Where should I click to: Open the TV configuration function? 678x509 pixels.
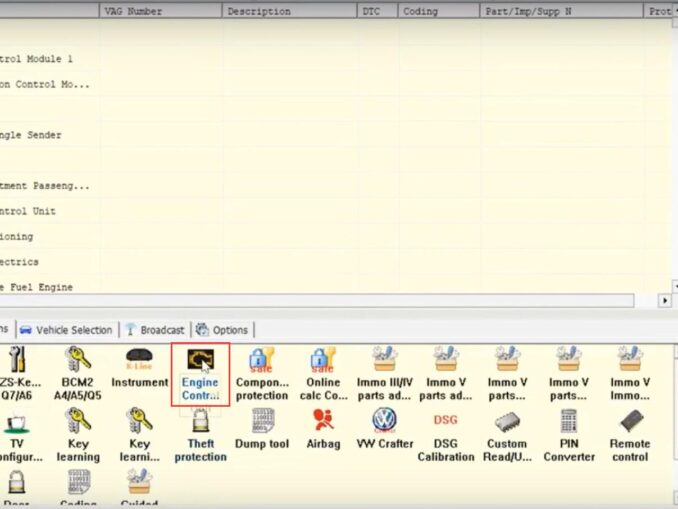(19, 435)
